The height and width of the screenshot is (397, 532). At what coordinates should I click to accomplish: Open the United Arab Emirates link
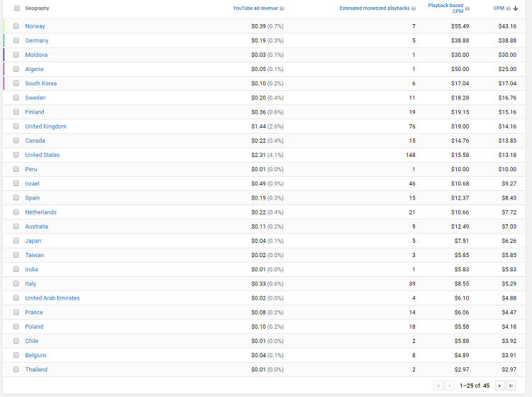click(52, 298)
